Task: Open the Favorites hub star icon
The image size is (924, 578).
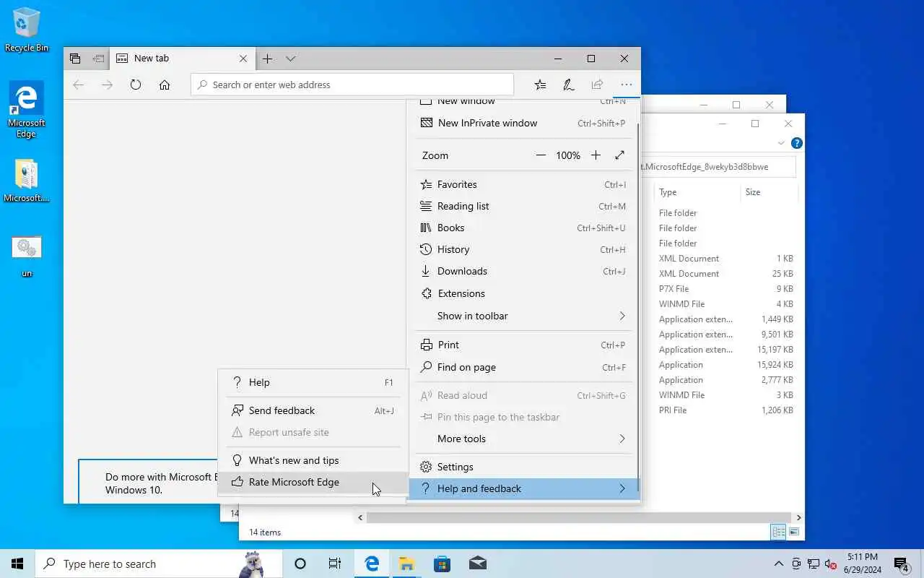Action: pyautogui.click(x=540, y=85)
